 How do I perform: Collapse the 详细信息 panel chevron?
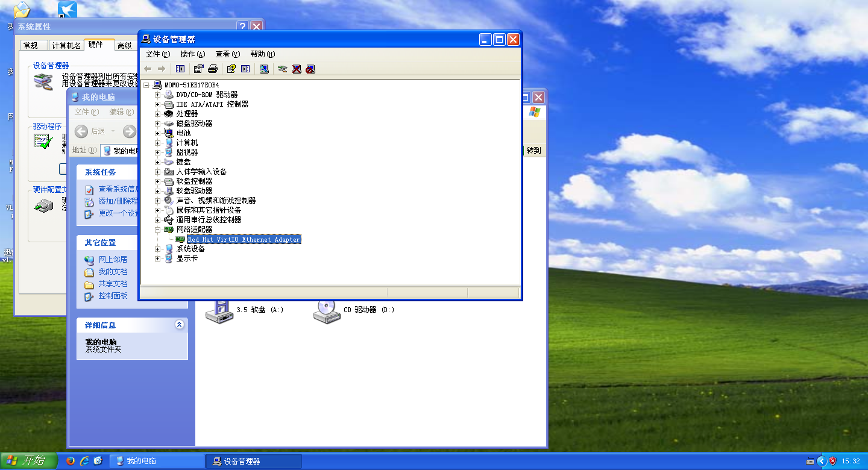[x=179, y=325]
